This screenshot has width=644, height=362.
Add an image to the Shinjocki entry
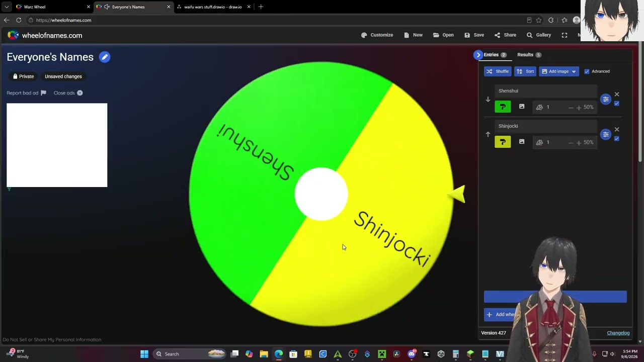[x=522, y=142]
